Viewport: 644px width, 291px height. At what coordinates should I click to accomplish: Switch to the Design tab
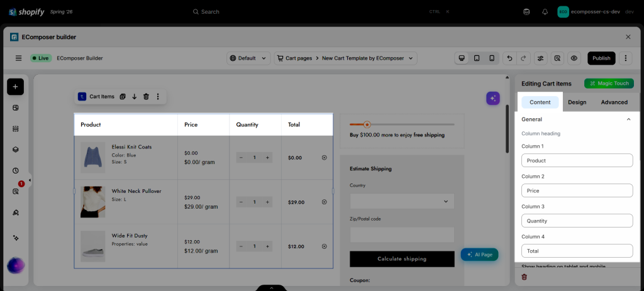coord(577,102)
